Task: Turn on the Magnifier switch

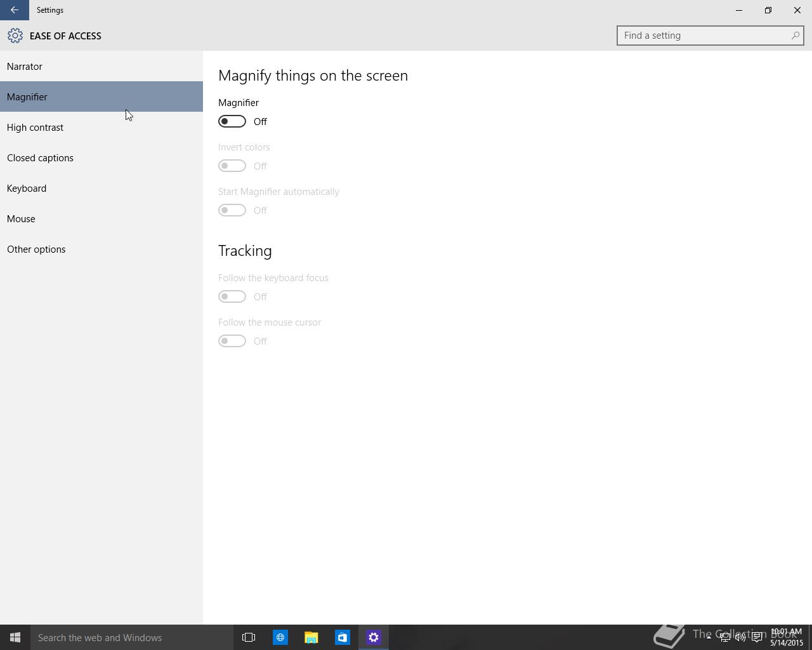Action: [232, 121]
